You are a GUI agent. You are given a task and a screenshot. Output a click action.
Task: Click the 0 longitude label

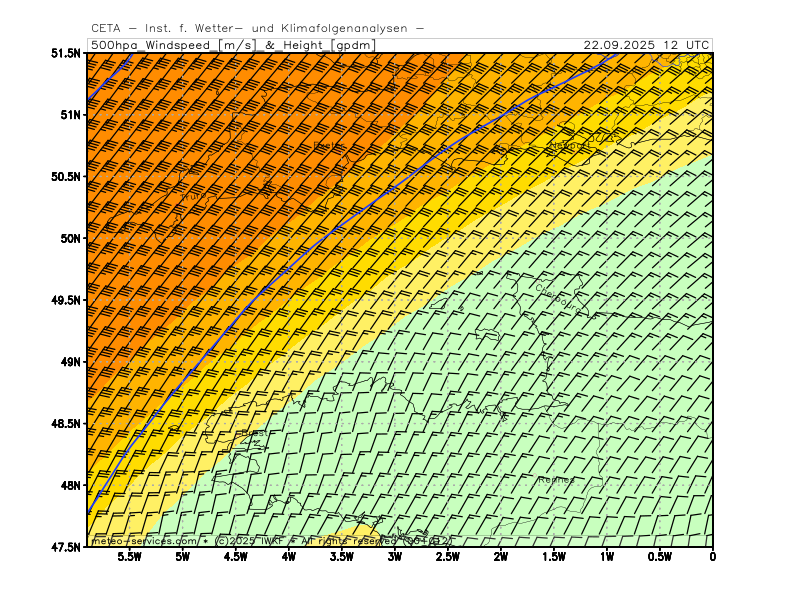pos(713,557)
